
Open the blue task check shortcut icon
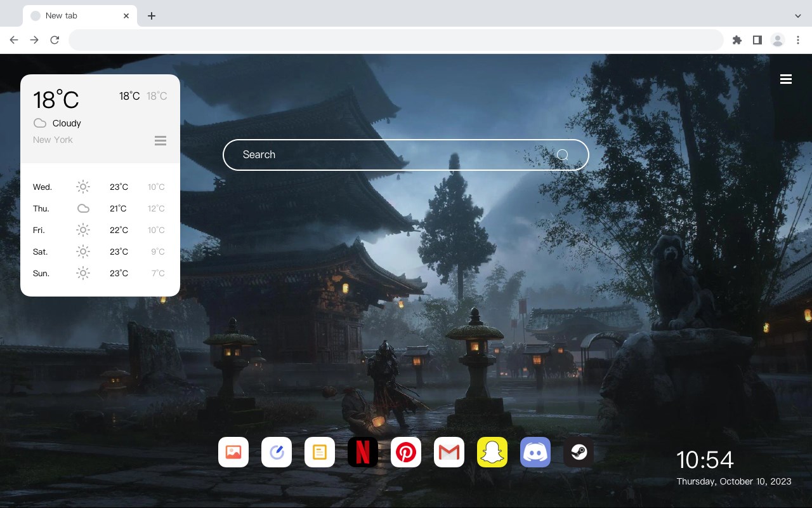point(277,452)
